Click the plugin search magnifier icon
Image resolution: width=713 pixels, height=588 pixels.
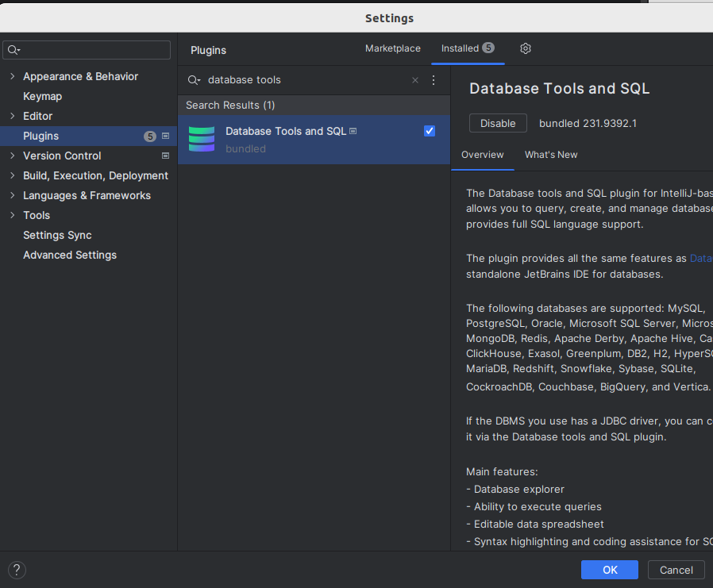[195, 80]
